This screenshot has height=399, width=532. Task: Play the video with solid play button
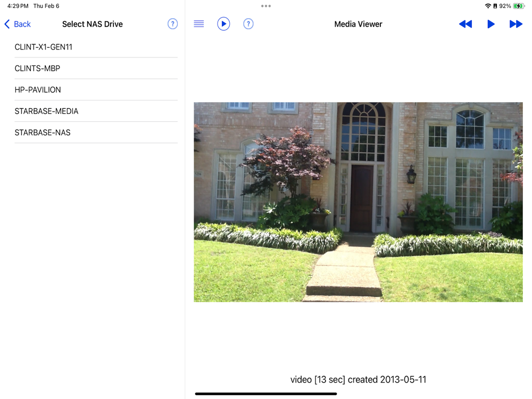pos(491,24)
